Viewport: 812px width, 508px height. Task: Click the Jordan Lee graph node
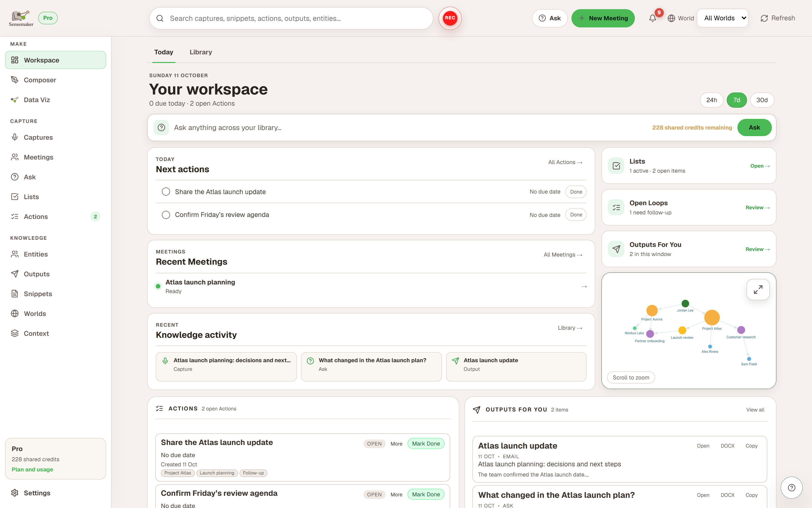(685, 303)
